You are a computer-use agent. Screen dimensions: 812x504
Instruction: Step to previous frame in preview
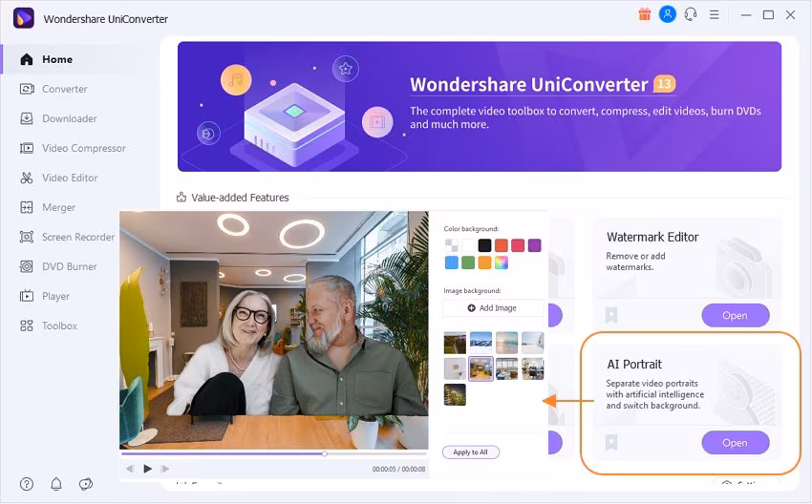(130, 469)
